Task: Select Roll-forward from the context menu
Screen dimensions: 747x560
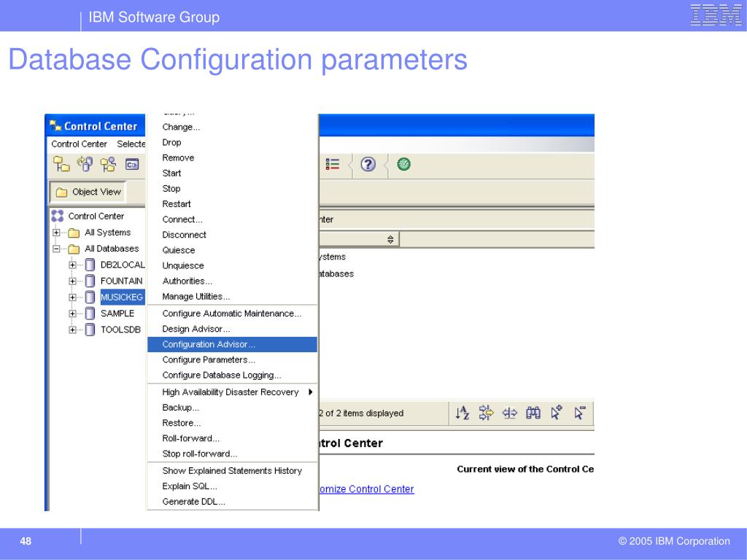Action: click(x=233, y=438)
